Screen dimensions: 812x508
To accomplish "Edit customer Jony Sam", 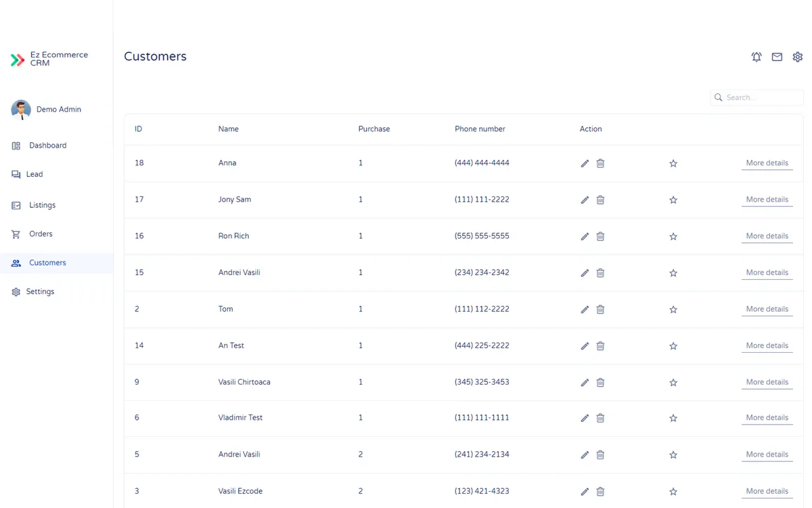I will pyautogui.click(x=585, y=200).
